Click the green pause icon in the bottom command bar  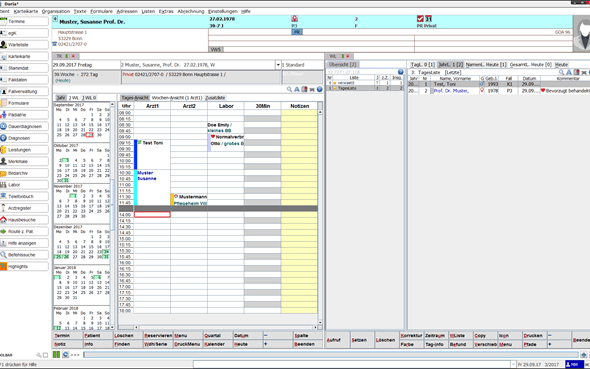point(56,354)
